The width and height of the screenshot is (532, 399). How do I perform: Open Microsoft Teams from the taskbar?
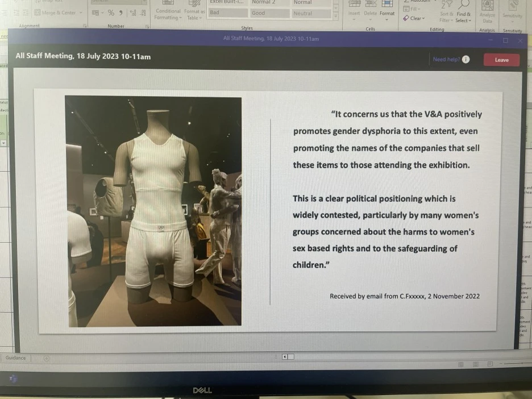[x=13, y=379]
